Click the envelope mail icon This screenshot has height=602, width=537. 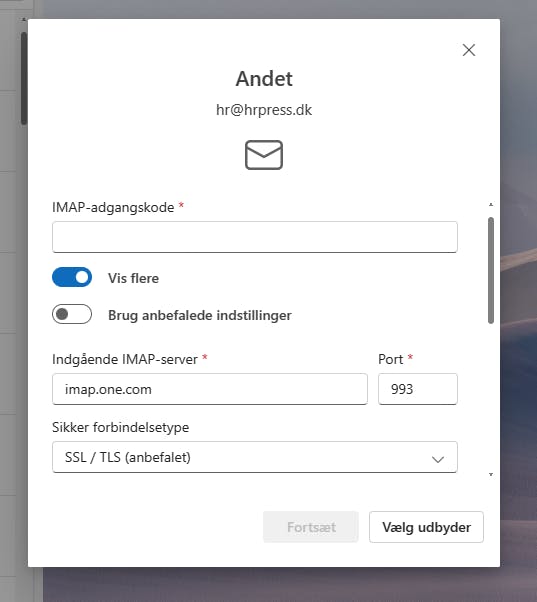tap(264, 155)
